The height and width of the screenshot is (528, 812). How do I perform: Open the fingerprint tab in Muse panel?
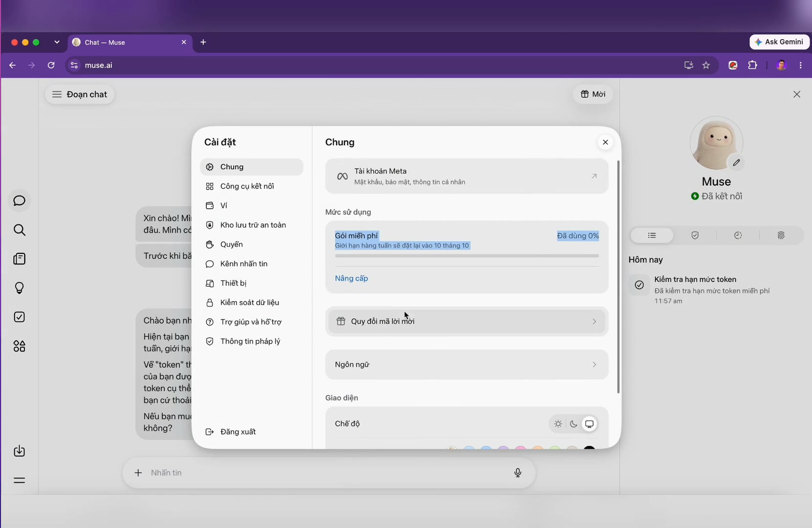781,236
